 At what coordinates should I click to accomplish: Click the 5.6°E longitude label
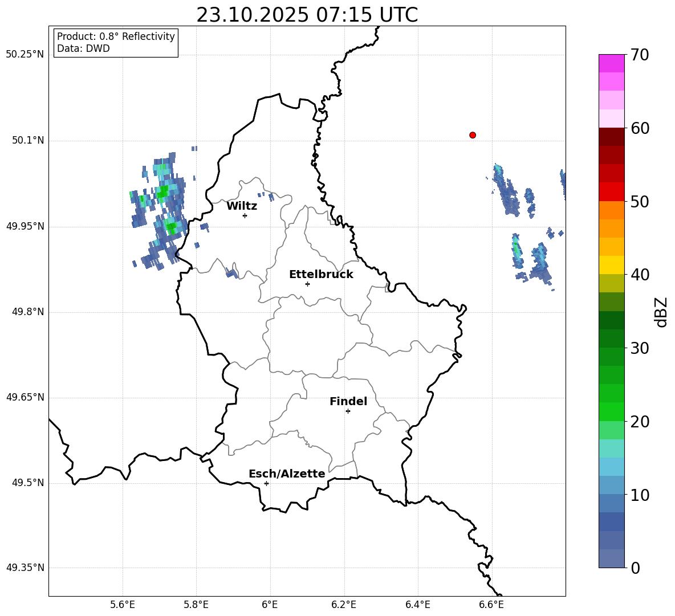tap(123, 605)
